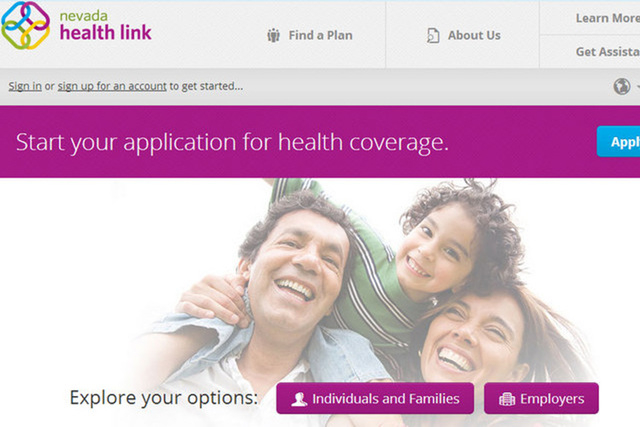Click the Explore your options label

coord(164,398)
